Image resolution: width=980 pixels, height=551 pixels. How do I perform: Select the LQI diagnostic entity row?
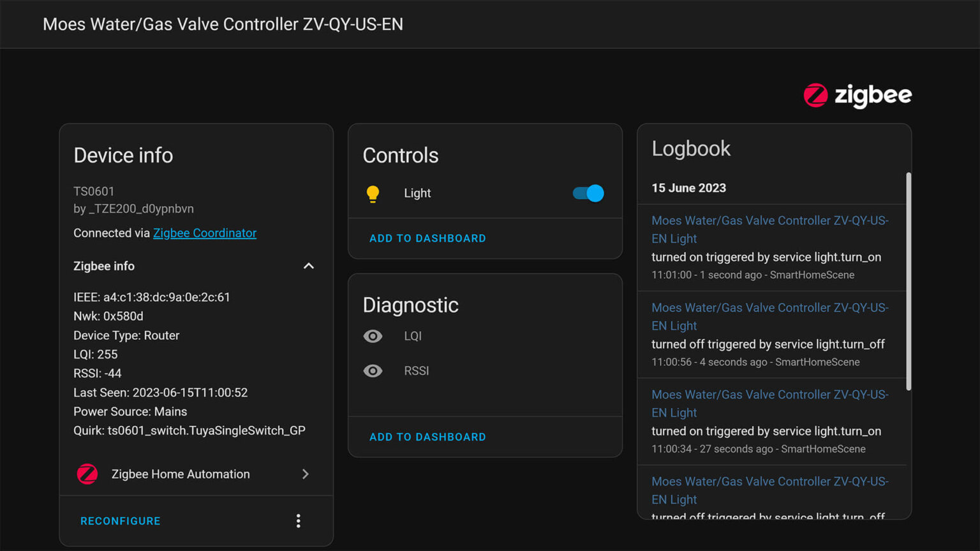tap(413, 336)
